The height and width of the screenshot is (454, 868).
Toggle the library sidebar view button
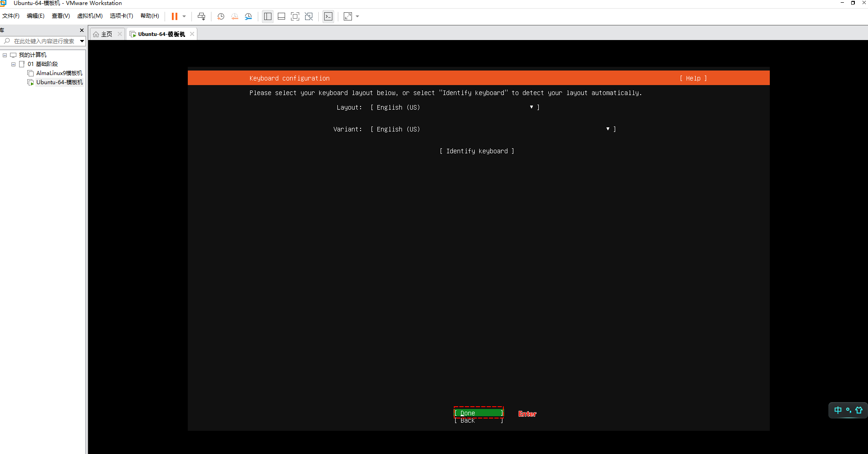point(268,16)
